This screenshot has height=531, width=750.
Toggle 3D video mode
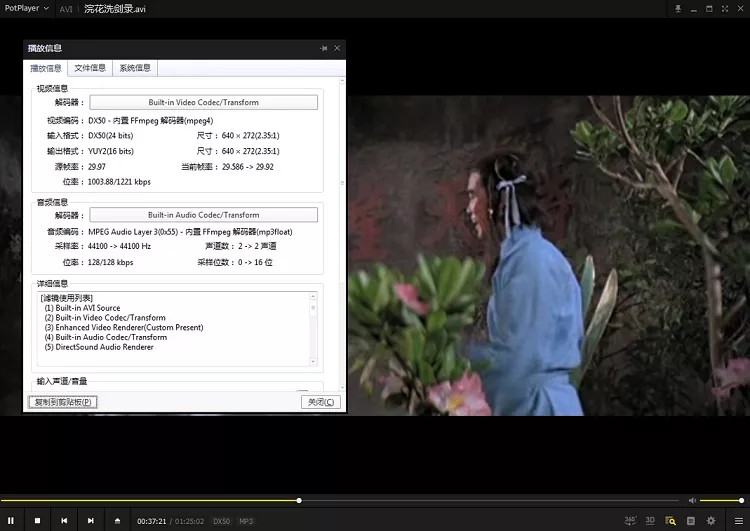(x=650, y=520)
